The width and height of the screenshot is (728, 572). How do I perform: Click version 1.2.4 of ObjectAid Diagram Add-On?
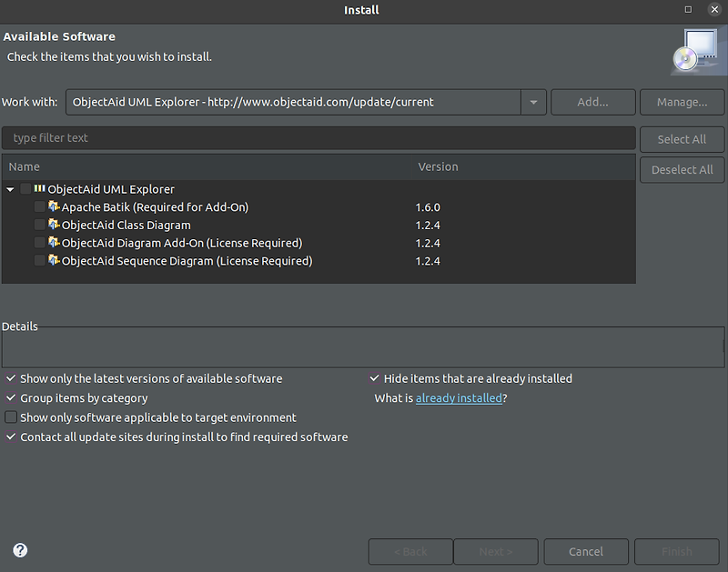pos(428,244)
